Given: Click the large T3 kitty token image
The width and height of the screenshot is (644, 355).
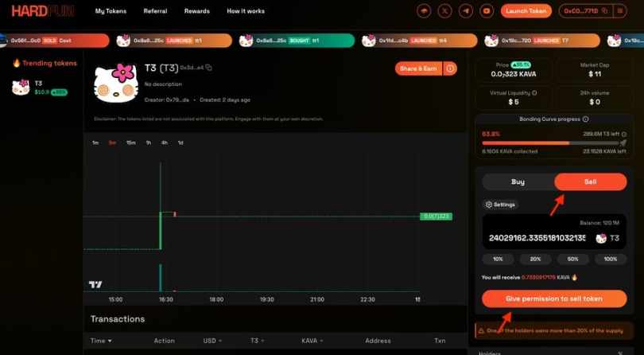Looking at the screenshot, I should point(116,83).
